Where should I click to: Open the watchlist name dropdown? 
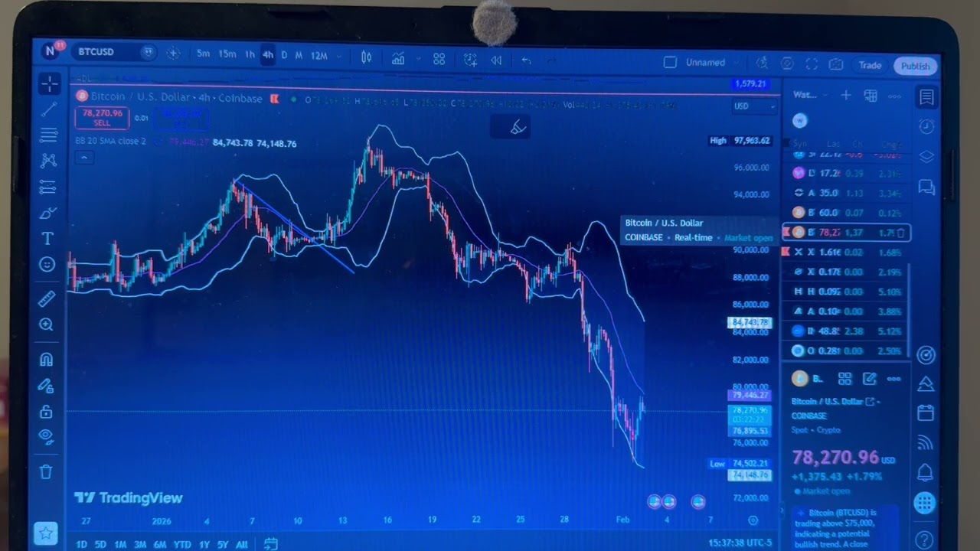809,95
